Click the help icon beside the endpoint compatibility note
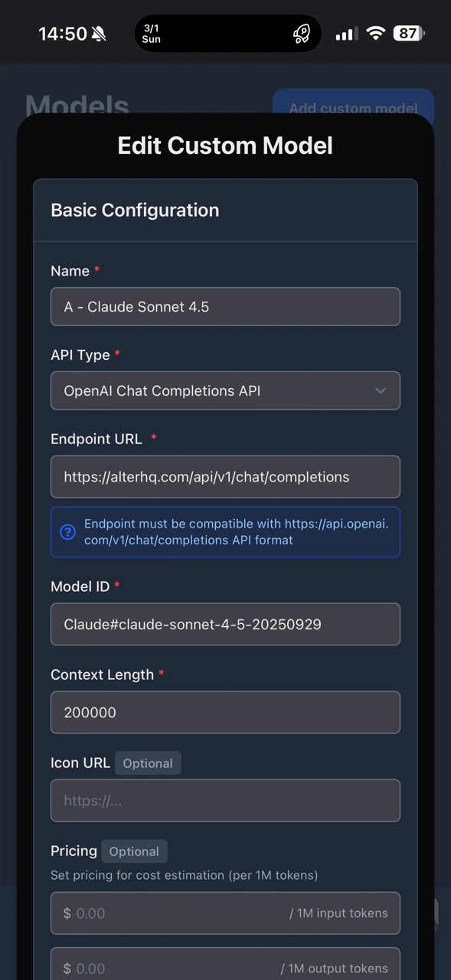This screenshot has width=451, height=980. pyautogui.click(x=67, y=532)
